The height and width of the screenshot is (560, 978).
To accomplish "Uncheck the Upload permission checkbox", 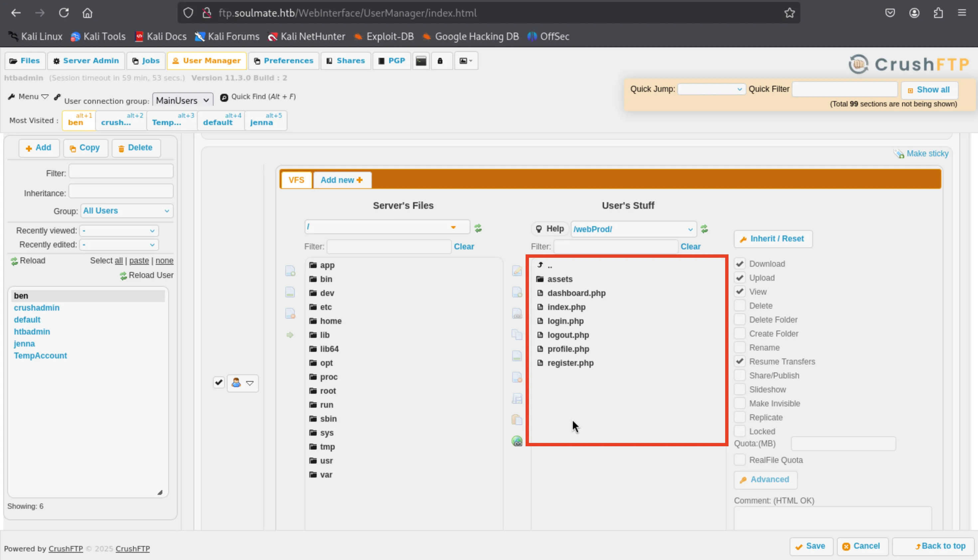I will point(739,278).
